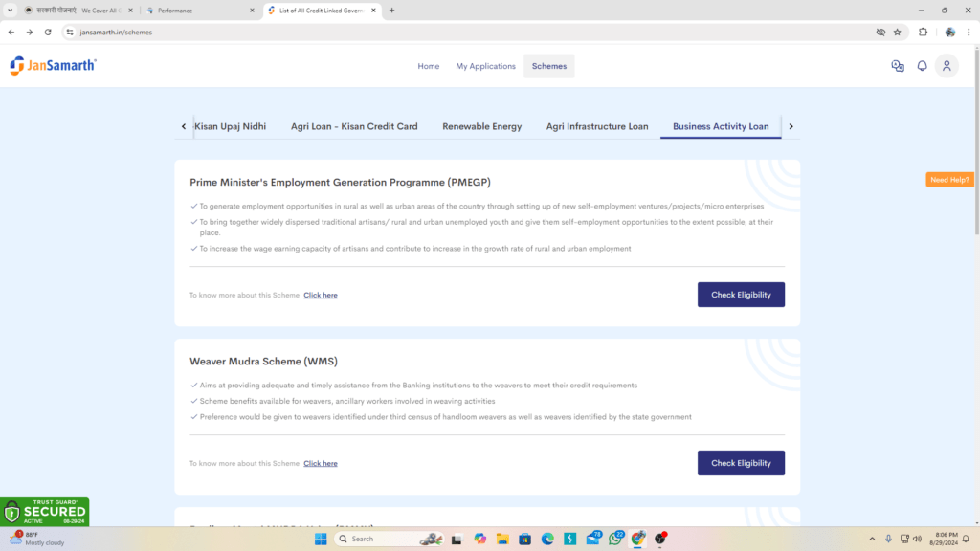
Task: Open Task View in the taskbar
Action: (x=457, y=539)
